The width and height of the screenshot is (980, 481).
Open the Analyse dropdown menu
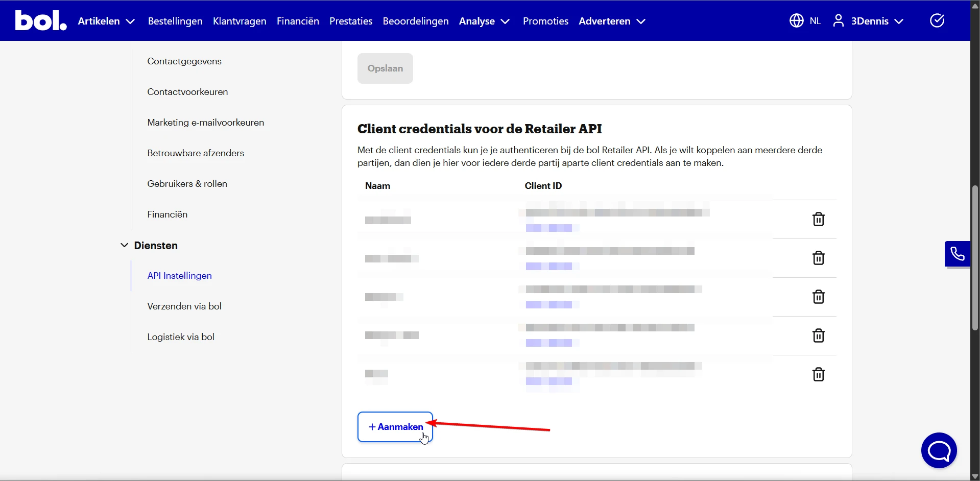(x=484, y=21)
